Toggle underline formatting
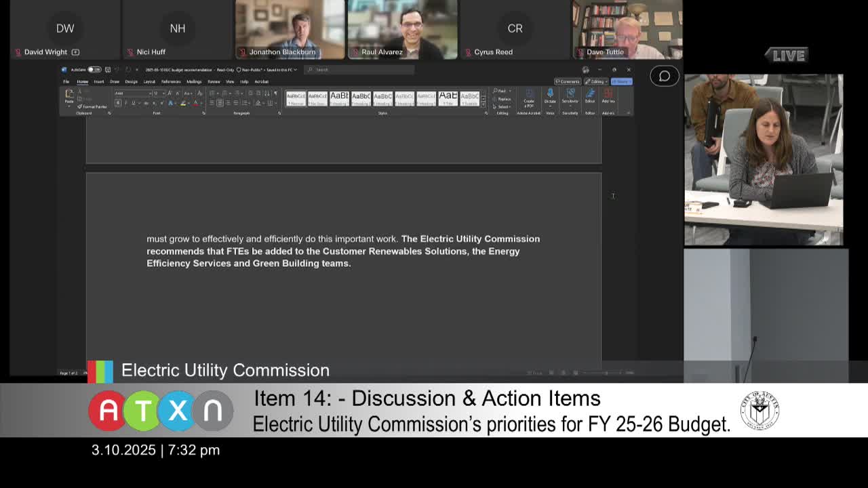868x488 pixels. pos(133,103)
